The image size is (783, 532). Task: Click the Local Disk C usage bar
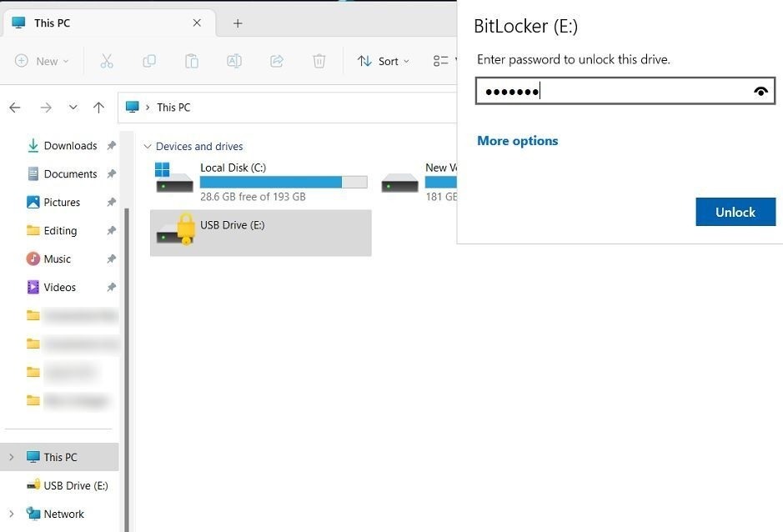(284, 182)
